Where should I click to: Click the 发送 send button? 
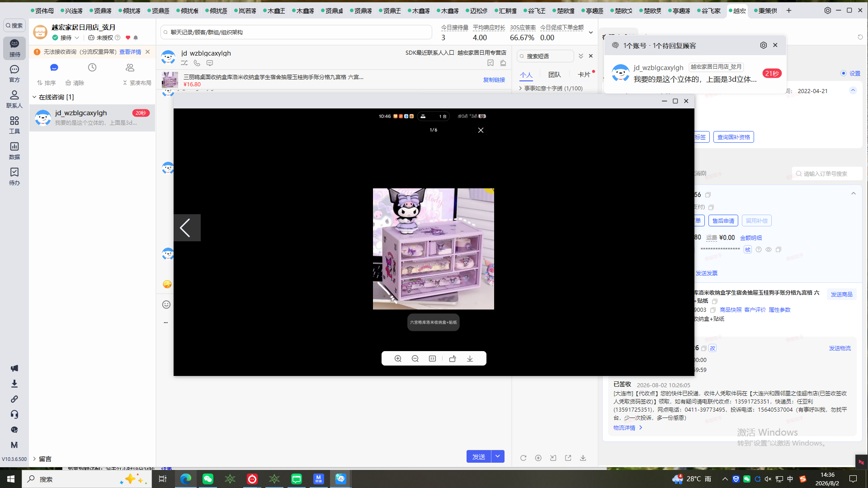(x=479, y=456)
